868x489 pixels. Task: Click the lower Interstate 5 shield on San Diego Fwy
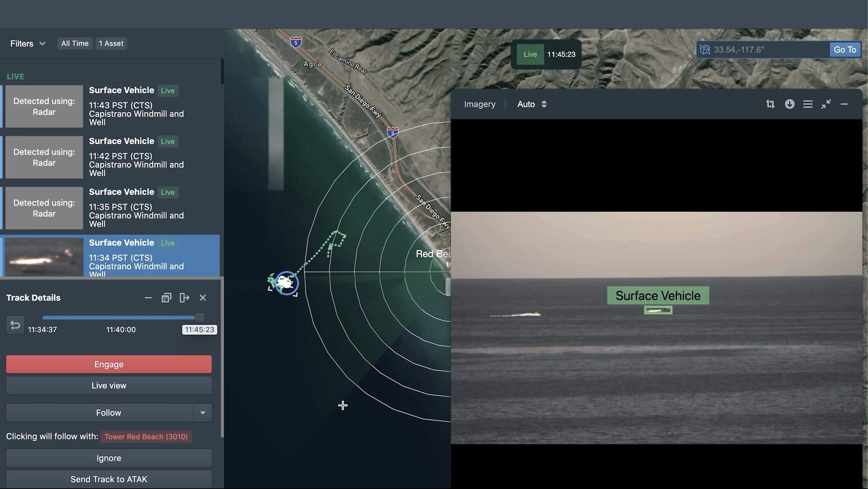(392, 132)
